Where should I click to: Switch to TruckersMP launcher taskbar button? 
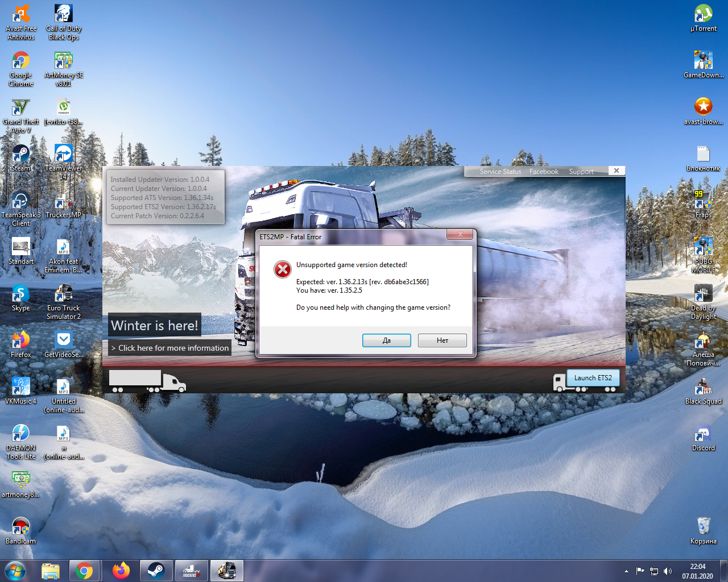(x=192, y=571)
